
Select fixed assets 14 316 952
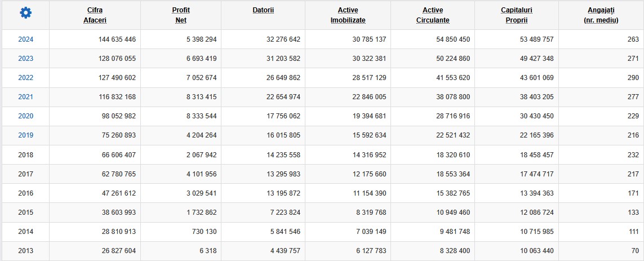[369, 155]
